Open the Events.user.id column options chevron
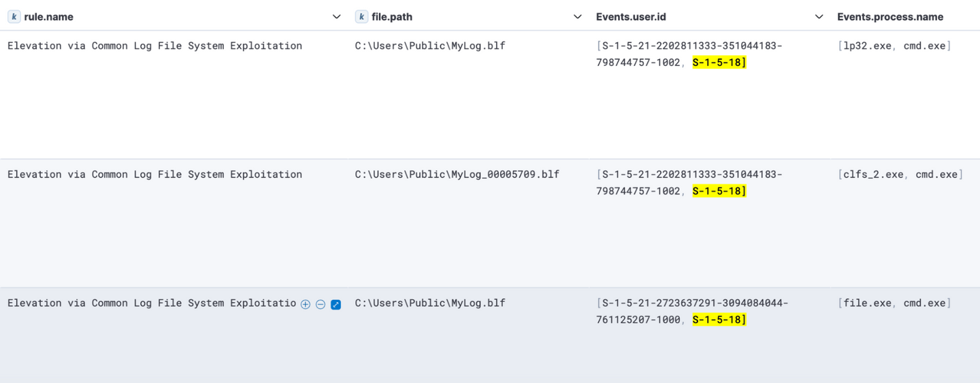The image size is (980, 383). coord(819,16)
